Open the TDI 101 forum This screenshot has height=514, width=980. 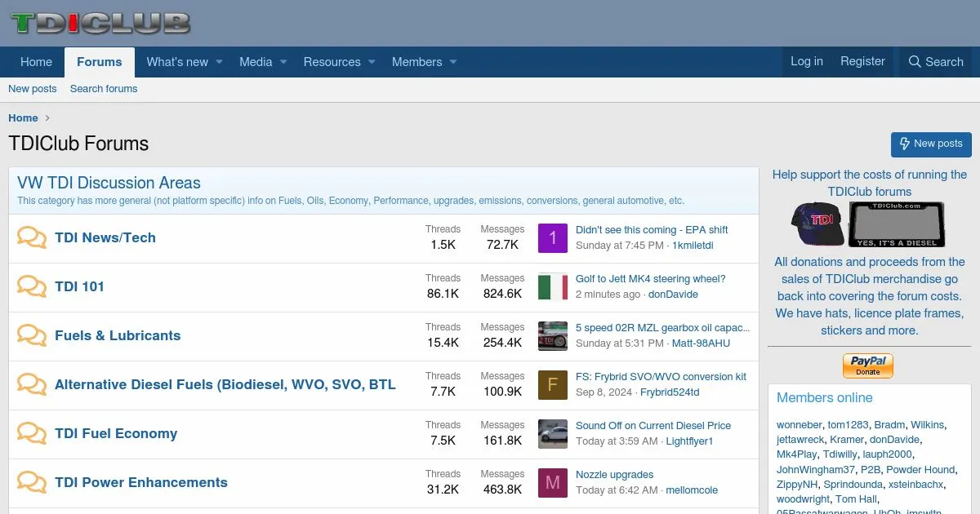coord(79,286)
